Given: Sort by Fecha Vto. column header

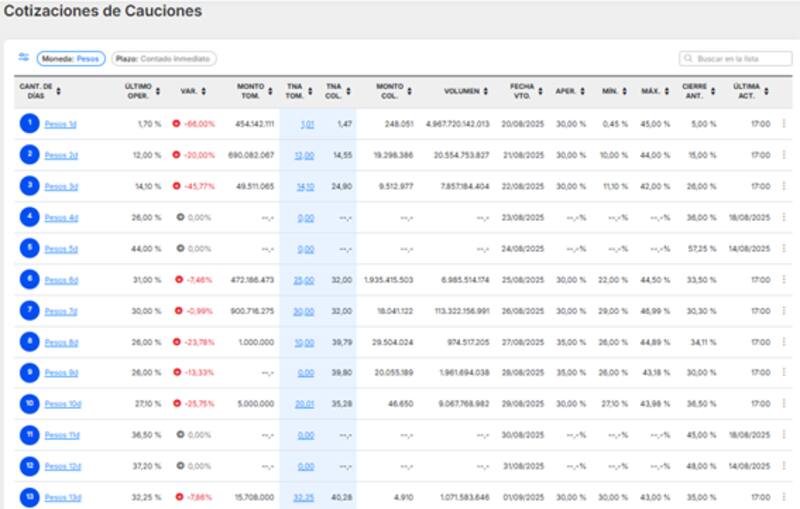Looking at the screenshot, I should [x=525, y=91].
